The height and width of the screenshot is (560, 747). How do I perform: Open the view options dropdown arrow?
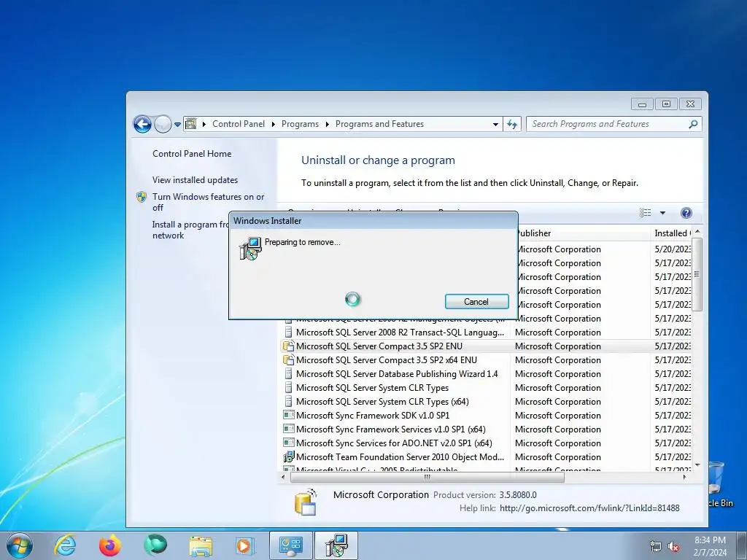point(662,213)
